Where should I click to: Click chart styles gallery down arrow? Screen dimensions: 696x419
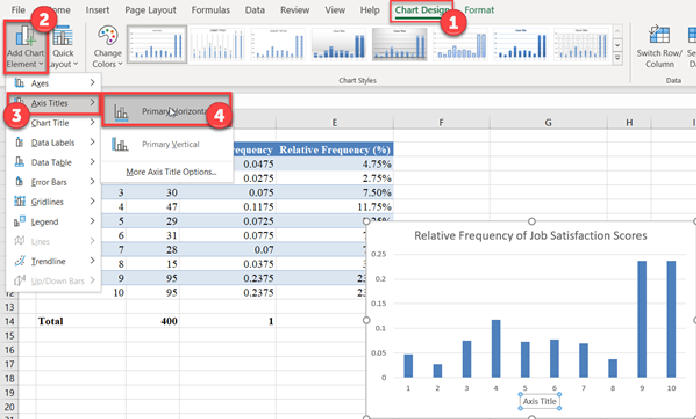tap(617, 45)
